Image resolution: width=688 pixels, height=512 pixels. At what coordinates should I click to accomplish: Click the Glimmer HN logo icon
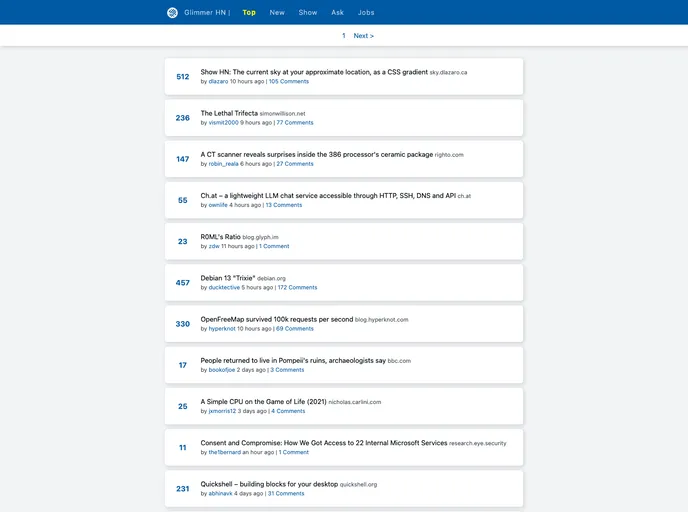tap(172, 13)
